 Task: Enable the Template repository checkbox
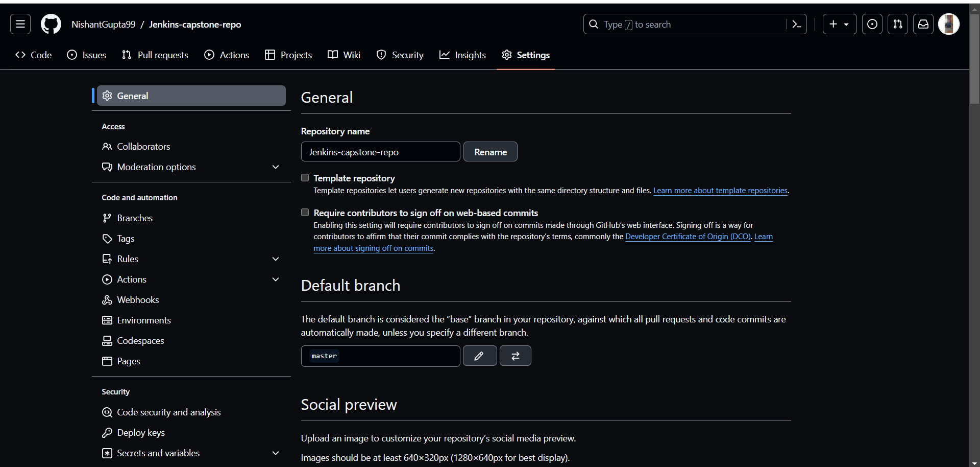[x=305, y=178]
